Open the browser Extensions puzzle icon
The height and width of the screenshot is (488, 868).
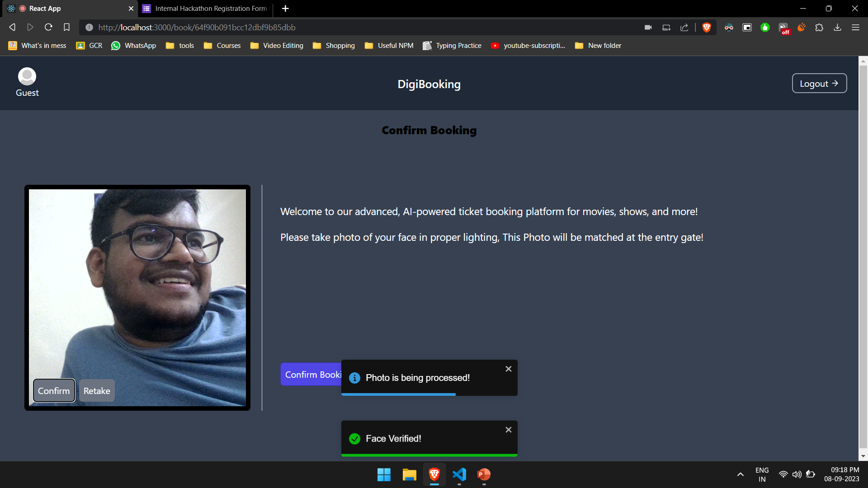click(819, 27)
